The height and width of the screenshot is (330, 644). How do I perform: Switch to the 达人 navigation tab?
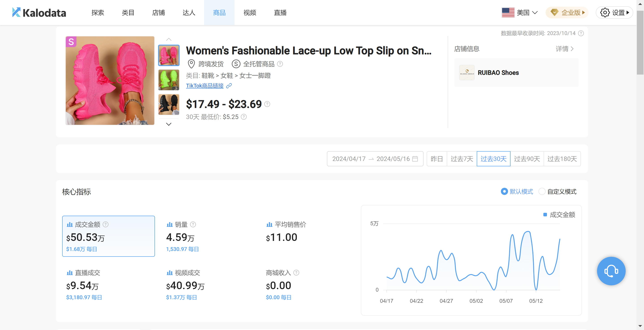189,13
